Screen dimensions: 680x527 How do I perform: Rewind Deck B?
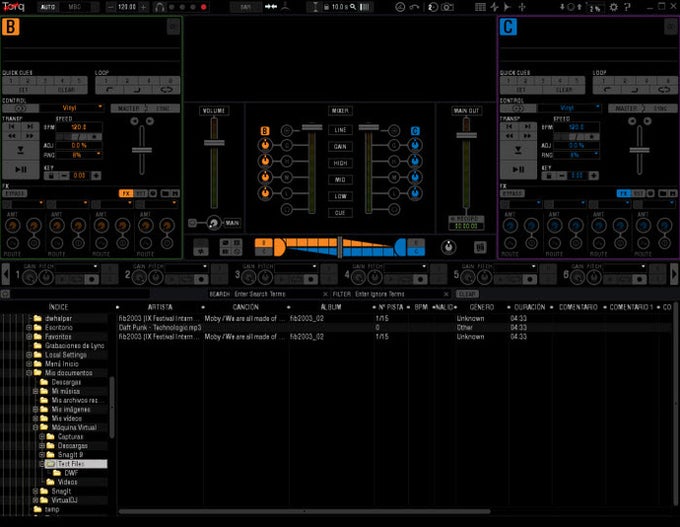(12, 136)
